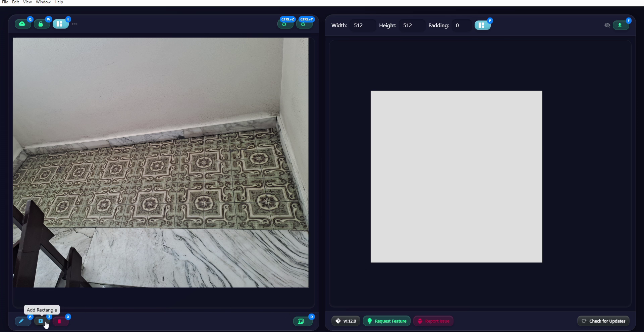Click the Add Rectangle button
Image resolution: width=644 pixels, height=332 pixels.
click(x=41, y=321)
